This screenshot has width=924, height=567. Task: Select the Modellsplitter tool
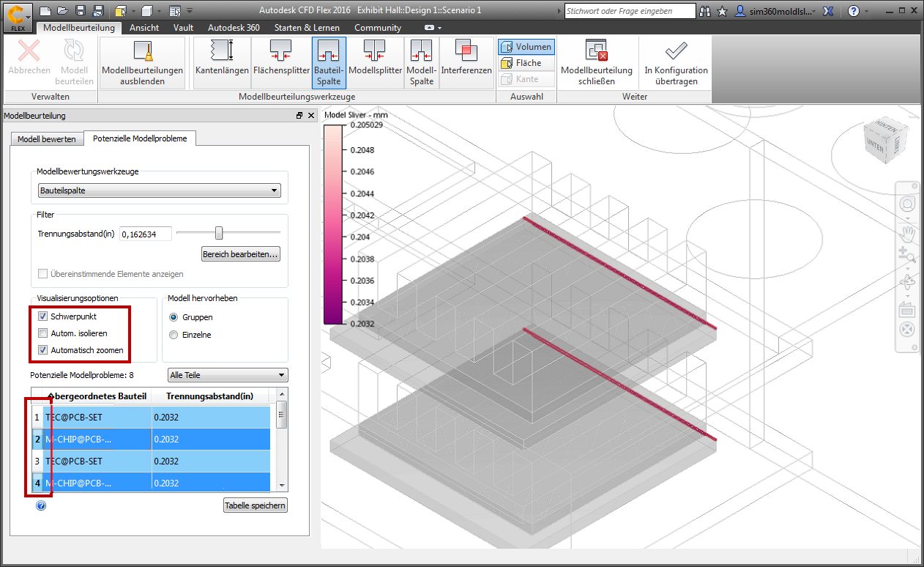pos(375,63)
